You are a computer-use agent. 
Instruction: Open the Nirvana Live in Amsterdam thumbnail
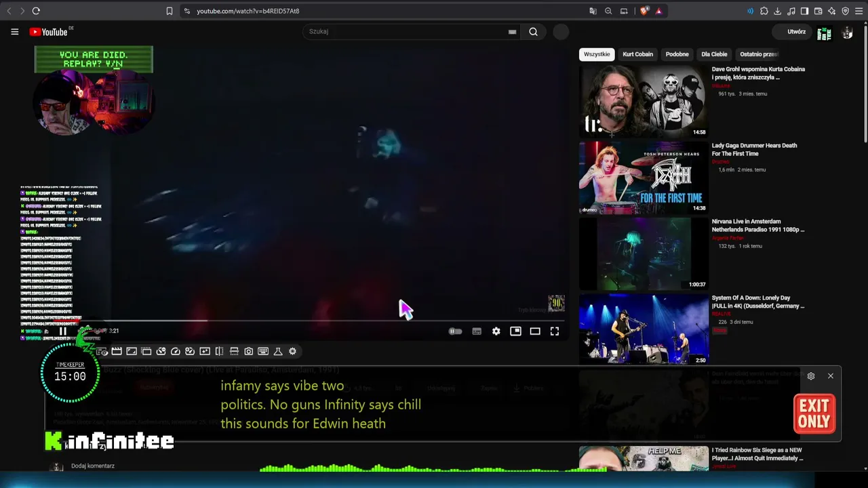(644, 254)
